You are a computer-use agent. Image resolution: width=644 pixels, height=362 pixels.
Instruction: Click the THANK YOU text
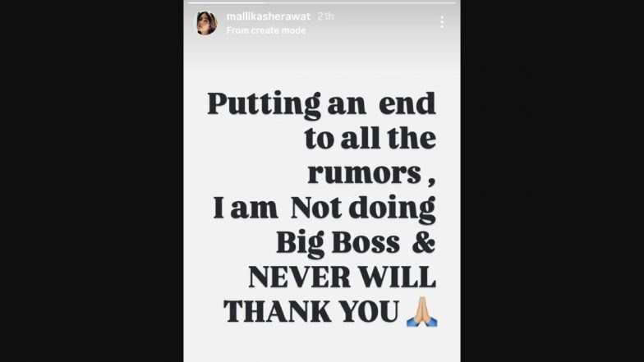coord(311,312)
